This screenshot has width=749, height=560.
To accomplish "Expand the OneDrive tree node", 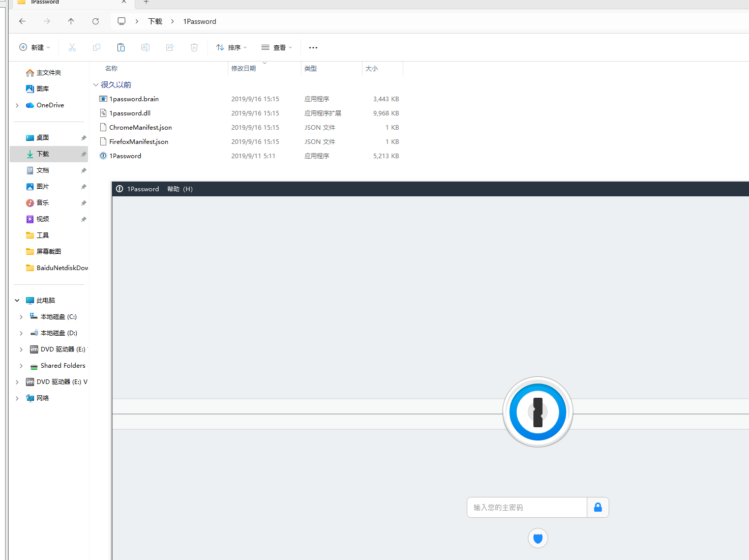I will tap(17, 105).
